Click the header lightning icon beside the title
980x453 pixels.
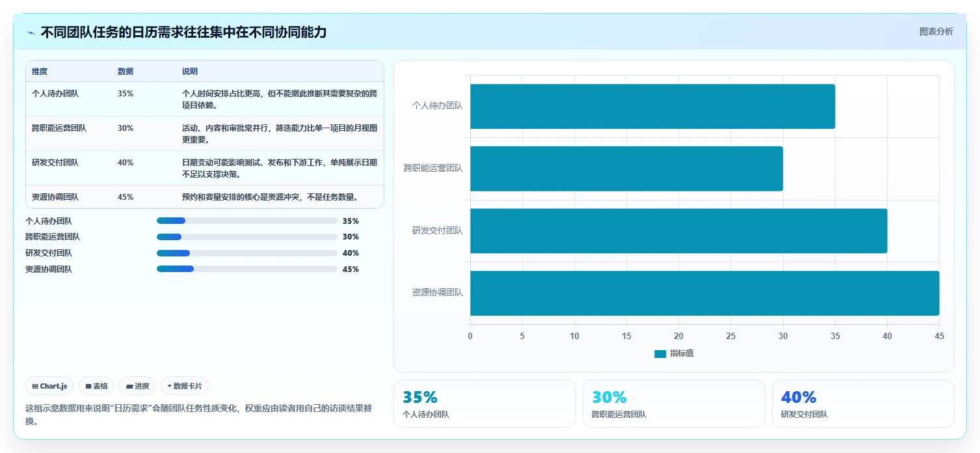pyautogui.click(x=31, y=33)
